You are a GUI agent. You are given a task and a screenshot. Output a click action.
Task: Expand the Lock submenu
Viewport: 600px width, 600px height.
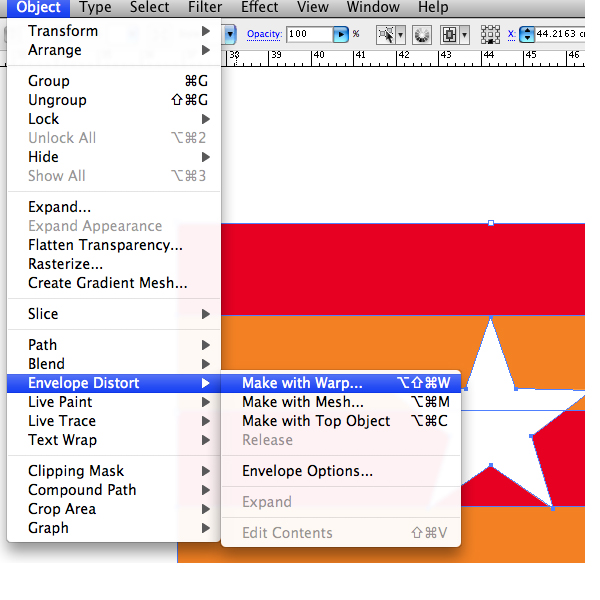(114, 119)
